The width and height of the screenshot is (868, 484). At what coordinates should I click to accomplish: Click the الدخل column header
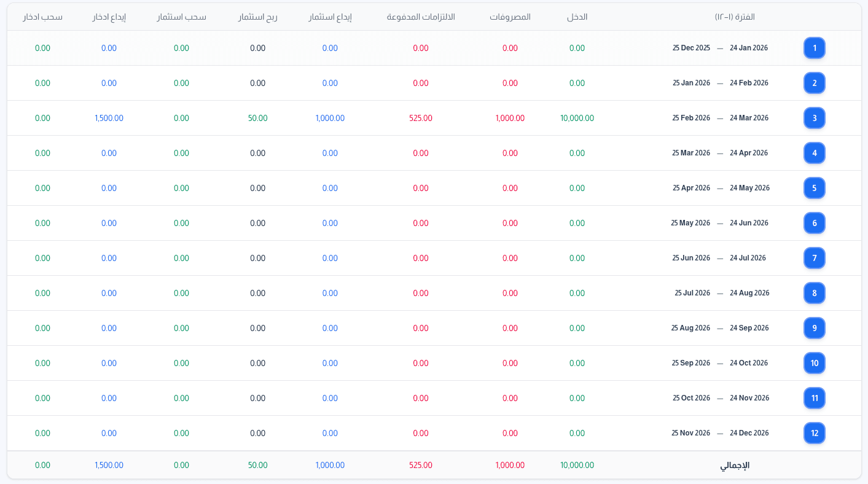coord(577,17)
